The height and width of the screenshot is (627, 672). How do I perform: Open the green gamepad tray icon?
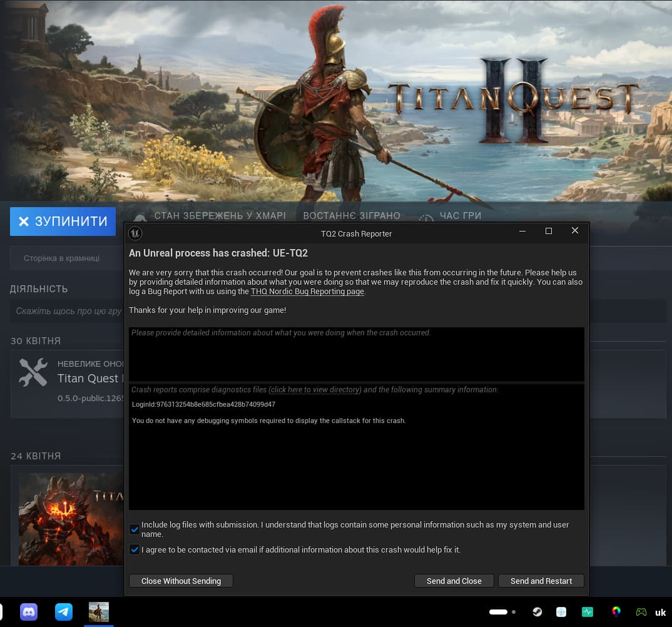[641, 612]
